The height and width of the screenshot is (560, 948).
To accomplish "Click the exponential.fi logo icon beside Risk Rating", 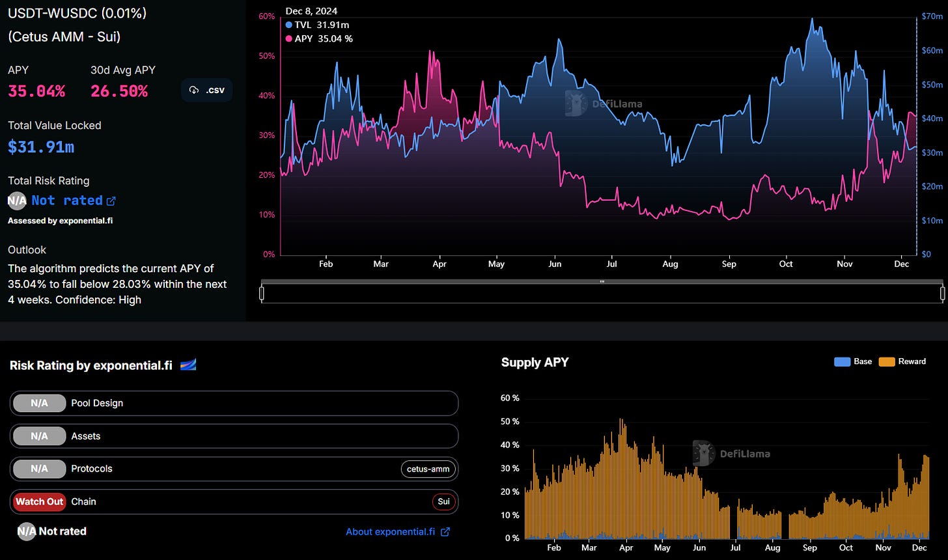I will (188, 365).
